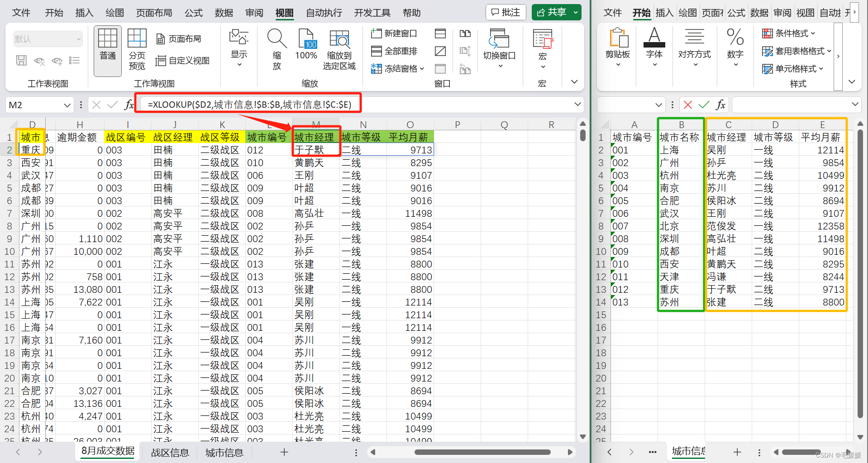Open Page Break Preview (分页预览)
868x463 pixels.
click(137, 50)
